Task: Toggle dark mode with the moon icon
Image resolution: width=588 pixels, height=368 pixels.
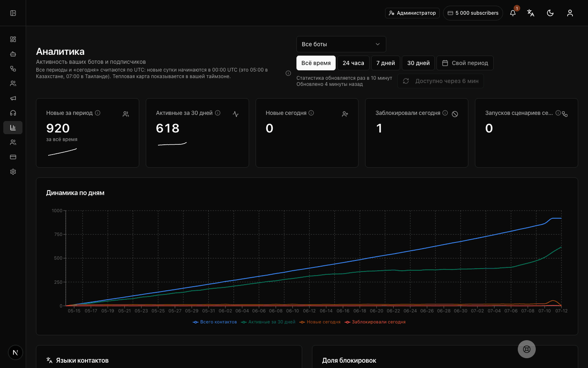Action: pyautogui.click(x=550, y=13)
